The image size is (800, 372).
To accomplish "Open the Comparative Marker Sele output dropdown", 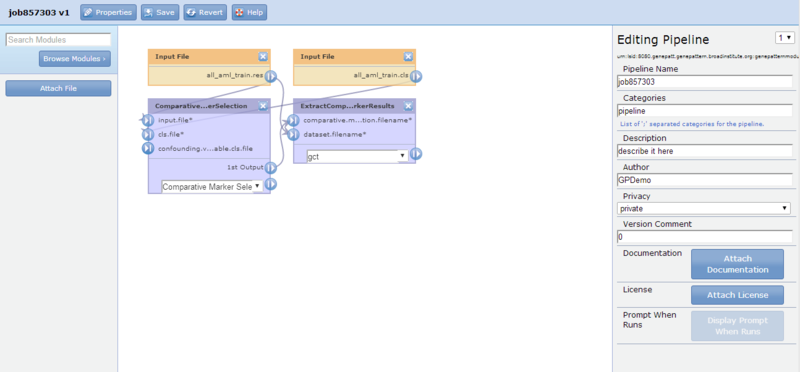I will tap(212, 187).
